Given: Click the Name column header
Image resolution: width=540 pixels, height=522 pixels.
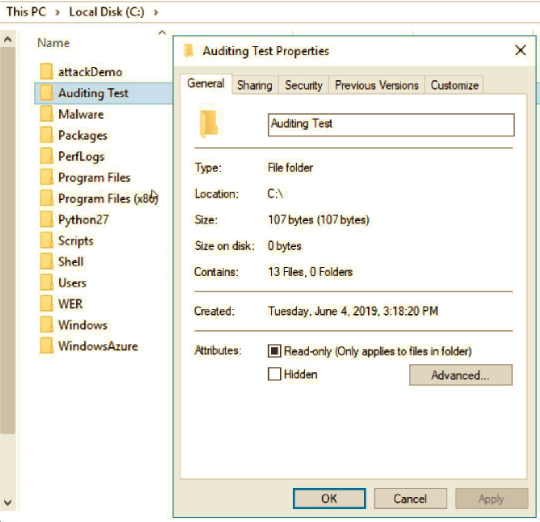Looking at the screenshot, I should 53,43.
